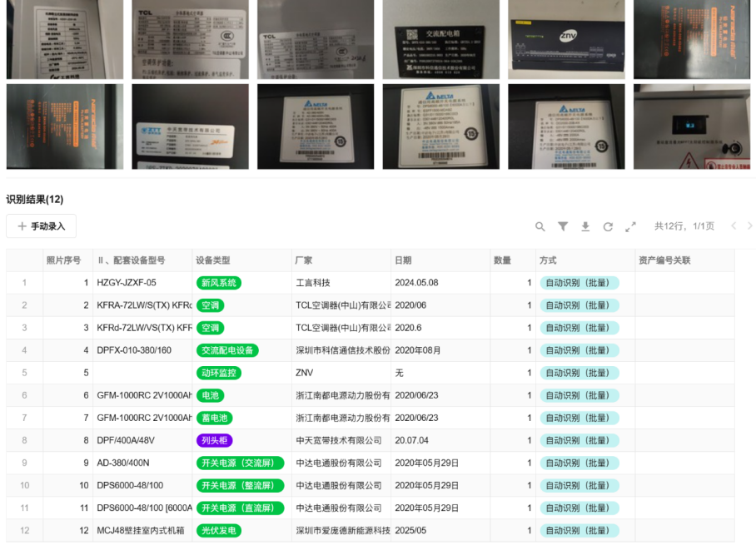Refresh the recognition results list
The width and height of the screenshot is (756, 545).
608,226
